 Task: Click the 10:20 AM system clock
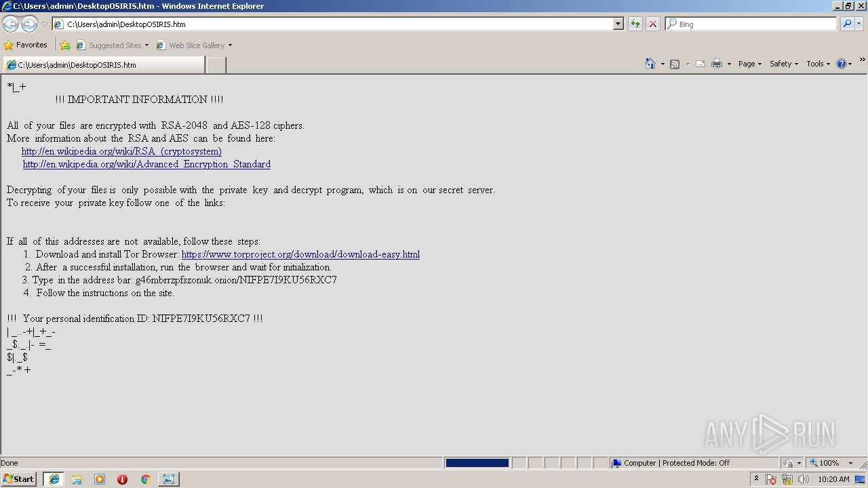click(833, 479)
